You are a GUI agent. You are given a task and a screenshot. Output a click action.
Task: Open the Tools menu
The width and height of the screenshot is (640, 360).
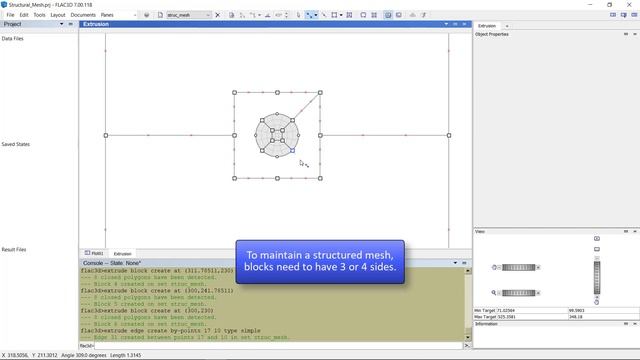pos(39,15)
